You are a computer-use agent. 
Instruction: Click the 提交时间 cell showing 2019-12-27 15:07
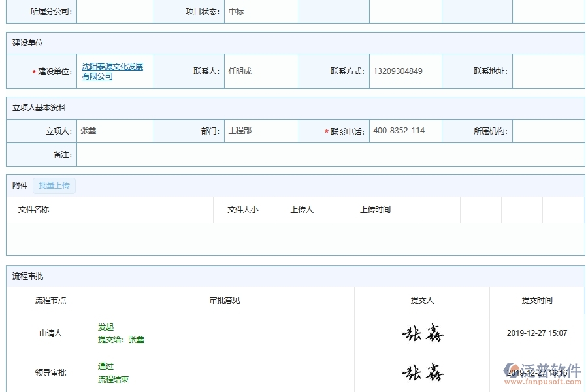(538, 333)
